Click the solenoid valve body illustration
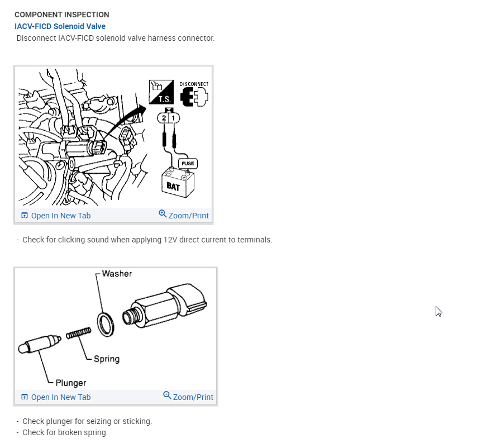This screenshot has width=501, height=448. [165, 306]
